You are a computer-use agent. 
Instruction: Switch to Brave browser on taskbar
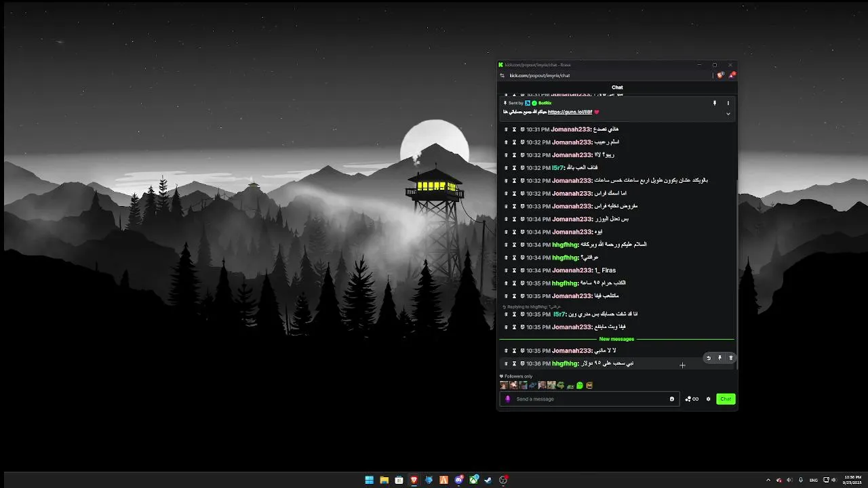tap(414, 480)
